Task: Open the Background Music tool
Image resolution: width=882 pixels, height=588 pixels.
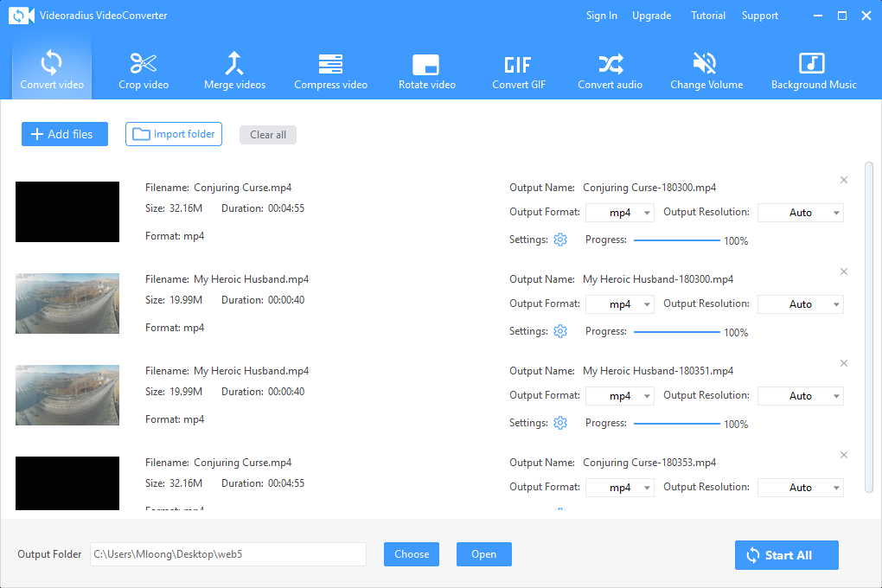Action: click(x=813, y=69)
